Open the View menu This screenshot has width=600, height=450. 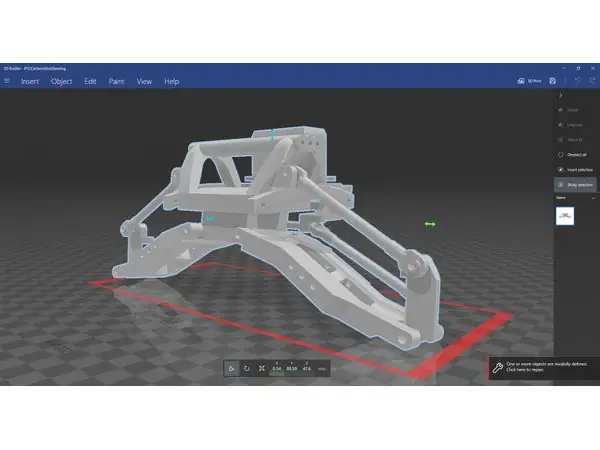point(144,81)
